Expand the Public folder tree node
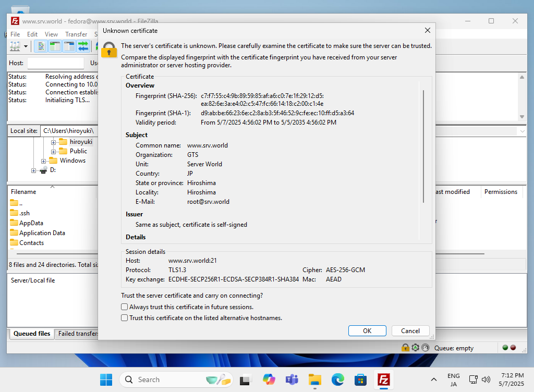534x392 pixels. click(54, 152)
